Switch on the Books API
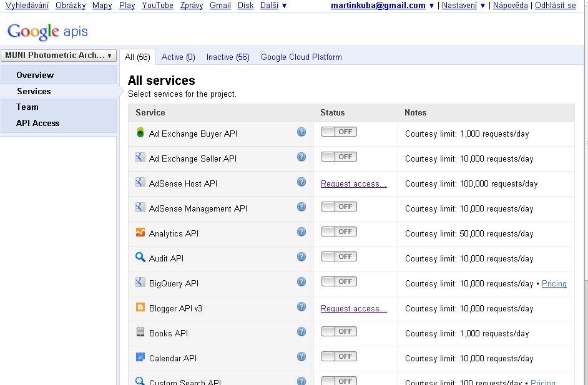The height and width of the screenshot is (385, 588). pos(339,331)
